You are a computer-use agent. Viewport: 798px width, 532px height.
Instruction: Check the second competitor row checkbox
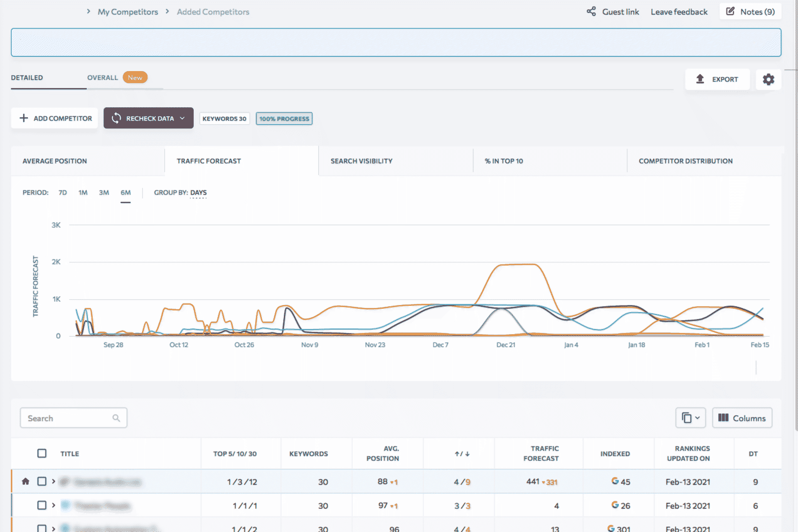point(42,505)
